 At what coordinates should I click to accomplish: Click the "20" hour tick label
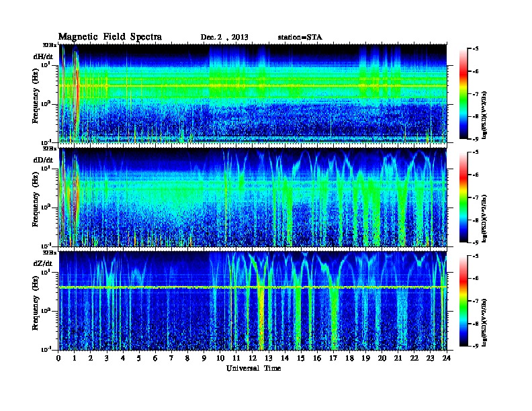[382, 359]
